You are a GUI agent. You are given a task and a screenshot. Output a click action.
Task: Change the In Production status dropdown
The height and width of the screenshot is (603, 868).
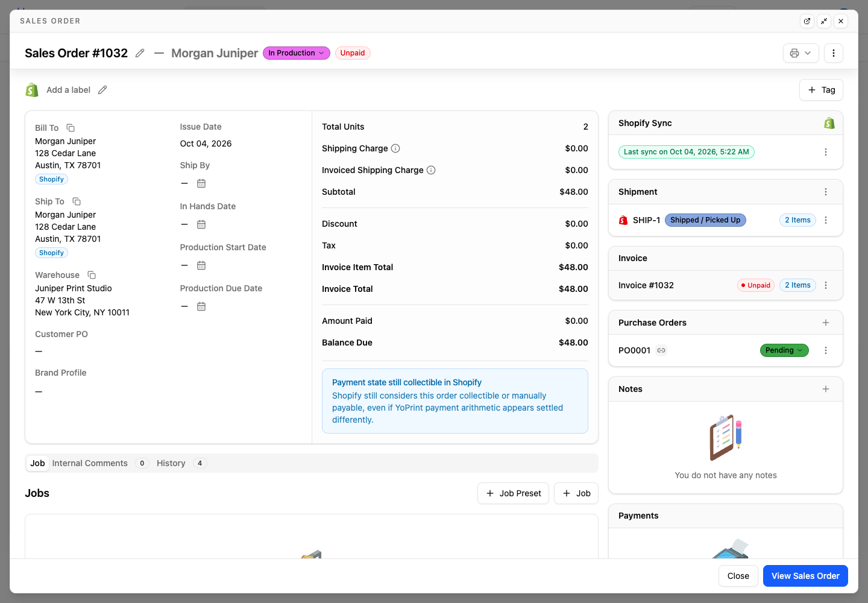click(297, 53)
